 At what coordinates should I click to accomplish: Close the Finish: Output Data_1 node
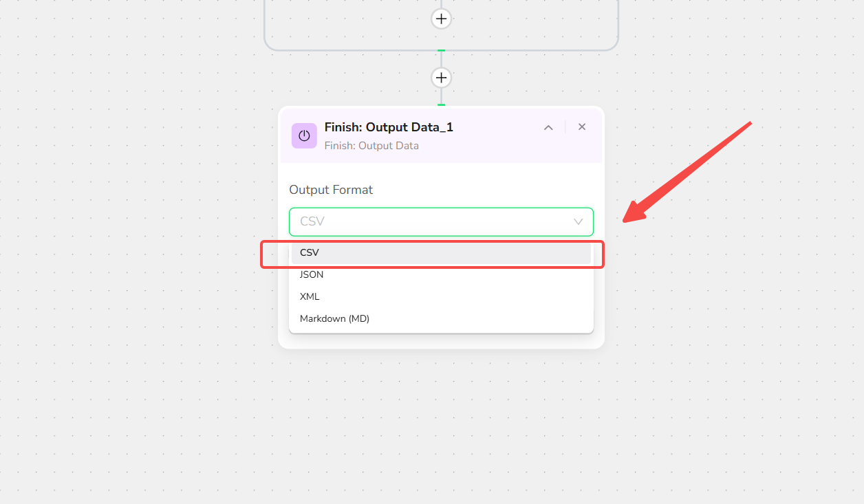click(x=582, y=127)
